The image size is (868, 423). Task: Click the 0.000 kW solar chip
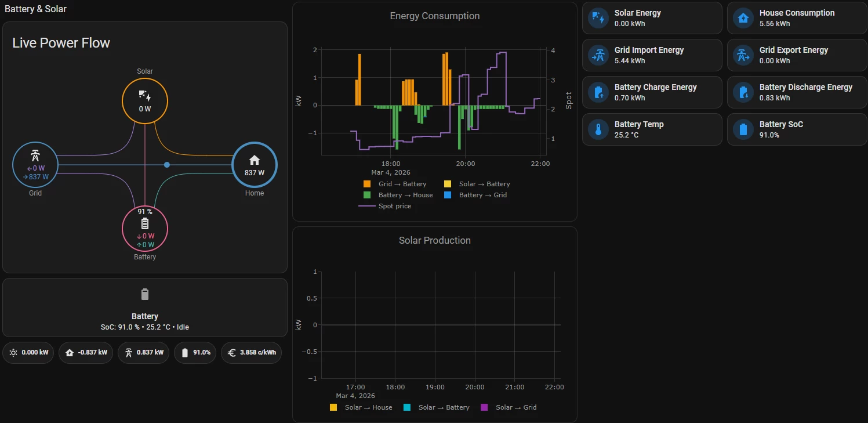click(28, 352)
